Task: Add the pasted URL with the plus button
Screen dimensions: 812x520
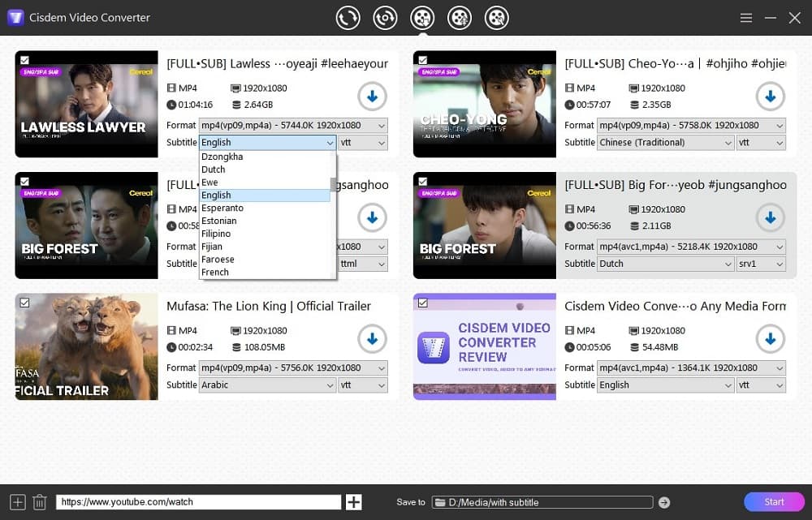Action: coord(354,502)
